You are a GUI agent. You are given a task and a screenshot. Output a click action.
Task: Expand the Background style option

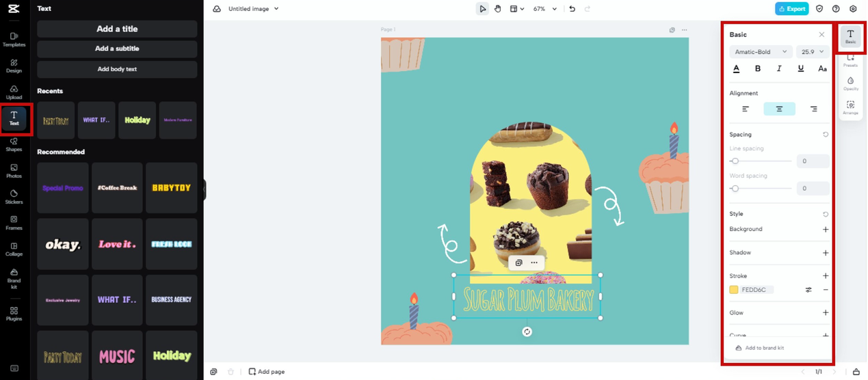point(826,230)
